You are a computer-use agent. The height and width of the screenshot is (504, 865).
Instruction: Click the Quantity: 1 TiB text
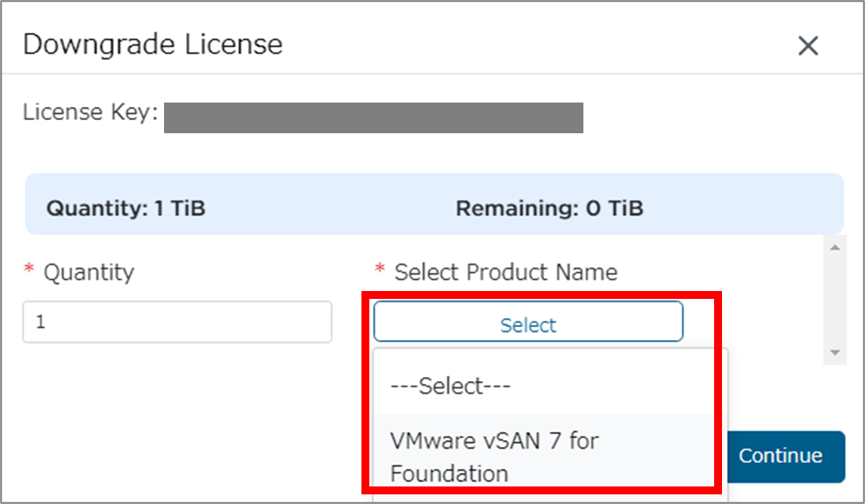(125, 209)
